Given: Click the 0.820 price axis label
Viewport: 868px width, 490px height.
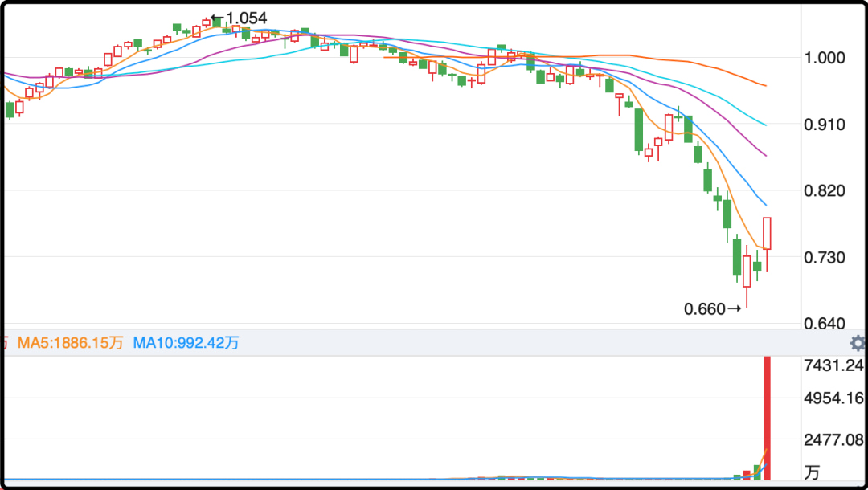Looking at the screenshot, I should [x=825, y=191].
